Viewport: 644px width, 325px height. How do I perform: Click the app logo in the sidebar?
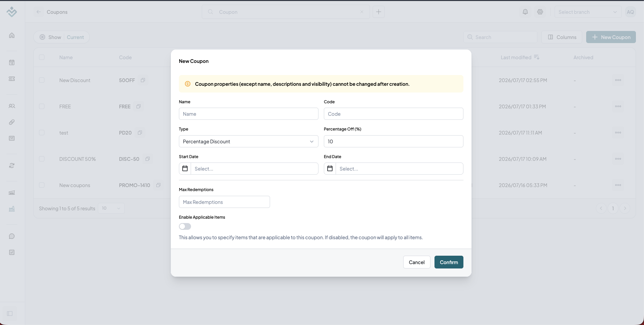(12, 12)
